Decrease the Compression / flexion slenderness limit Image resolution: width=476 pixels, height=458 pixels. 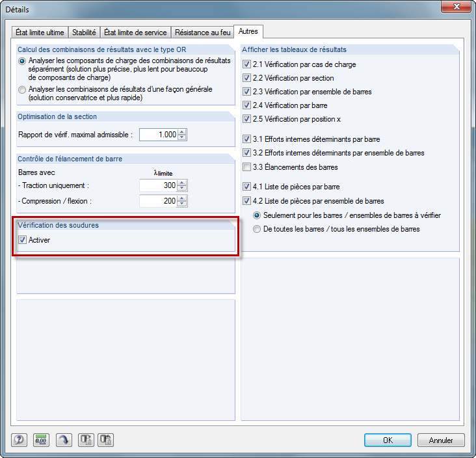pos(182,204)
